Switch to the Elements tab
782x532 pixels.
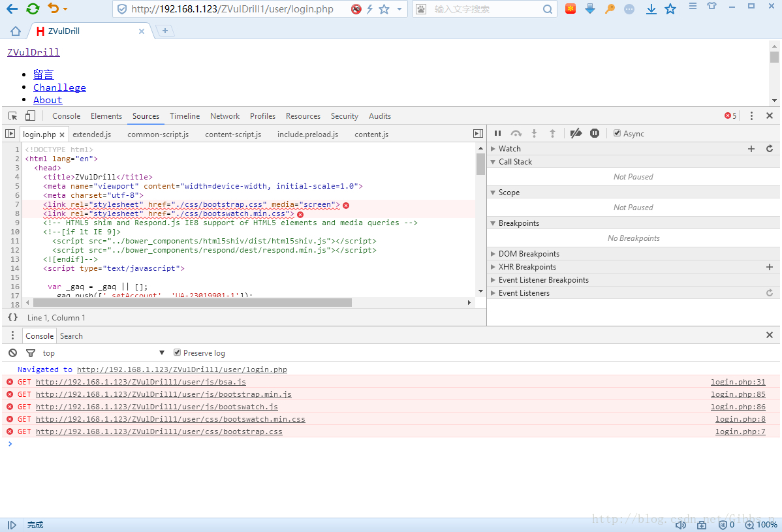tap(106, 116)
